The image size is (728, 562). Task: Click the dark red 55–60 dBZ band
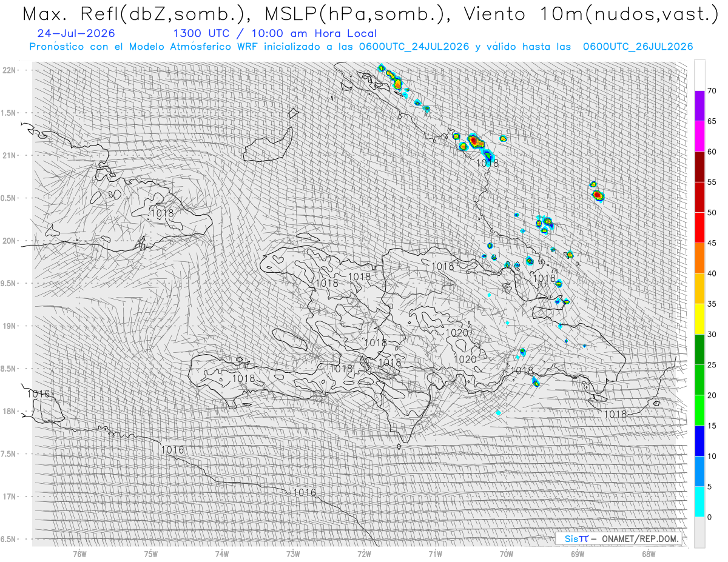point(699,167)
